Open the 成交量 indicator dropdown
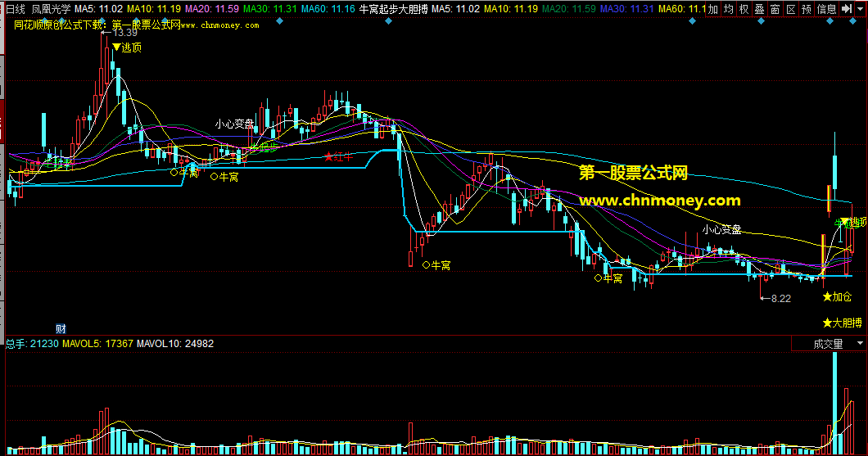Viewport: 868px width, 456px height. tap(828, 344)
